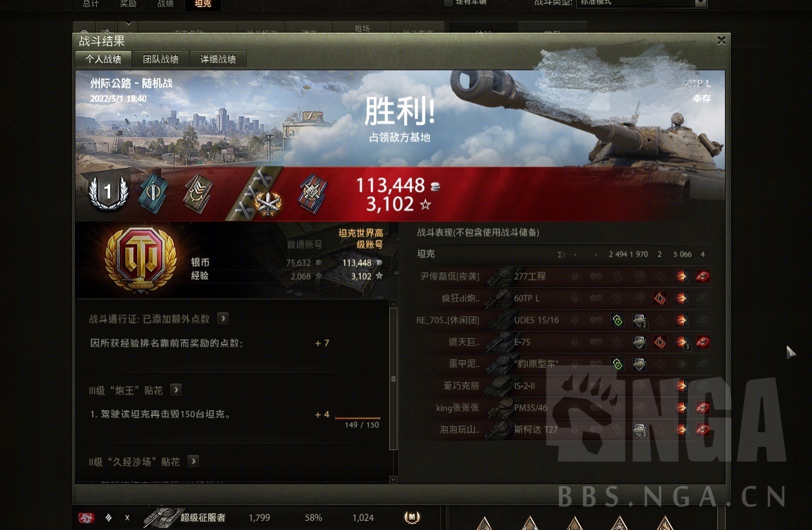Click the damage icon in the IS-2-II row

tap(681, 386)
